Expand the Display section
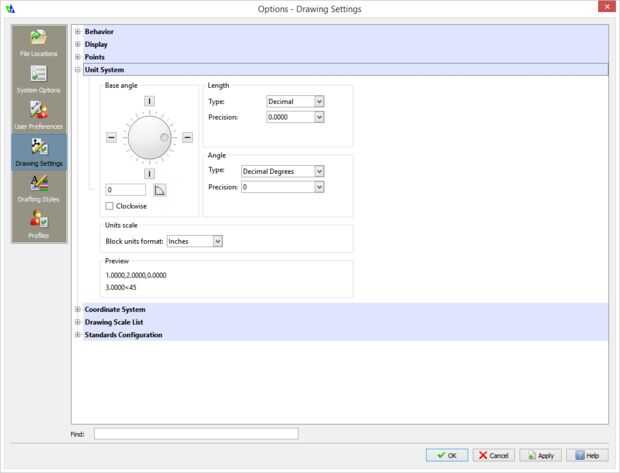The image size is (620, 473). 78,44
